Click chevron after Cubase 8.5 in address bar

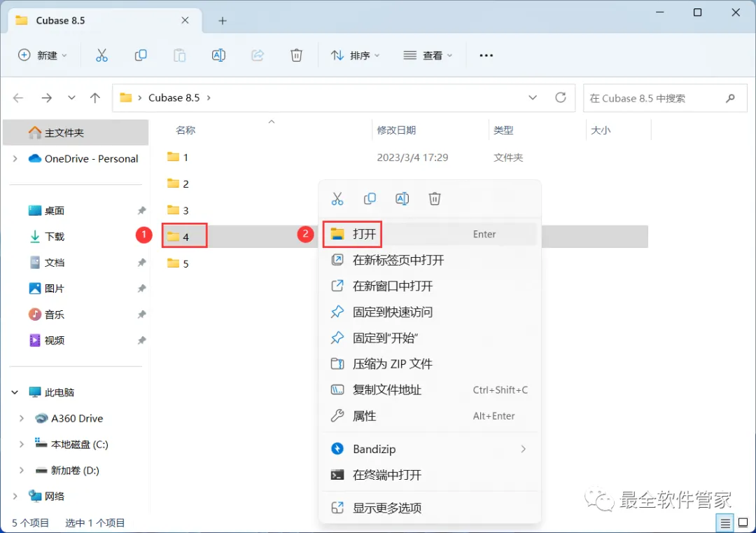point(209,98)
